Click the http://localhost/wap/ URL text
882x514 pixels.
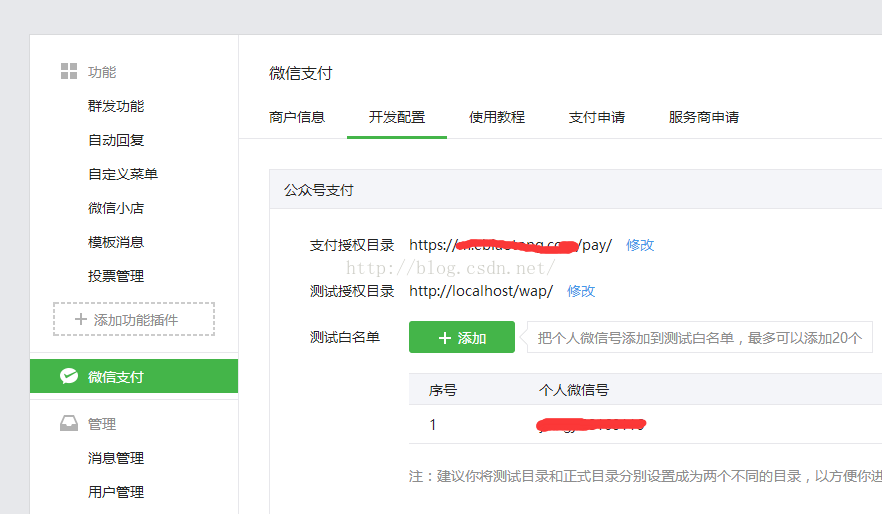481,291
